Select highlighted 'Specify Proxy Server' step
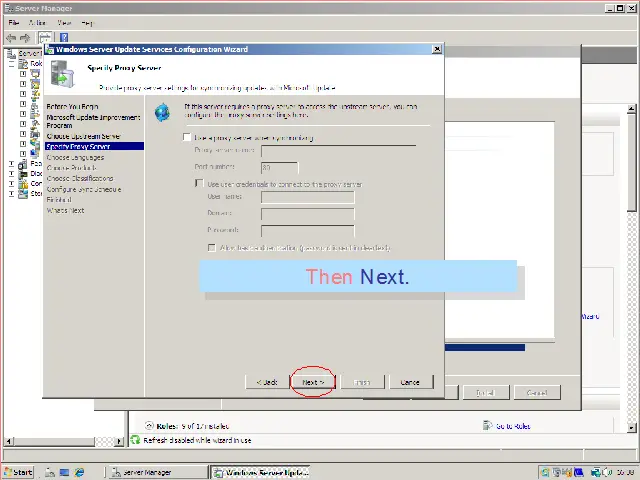The image size is (640, 480). (x=94, y=146)
